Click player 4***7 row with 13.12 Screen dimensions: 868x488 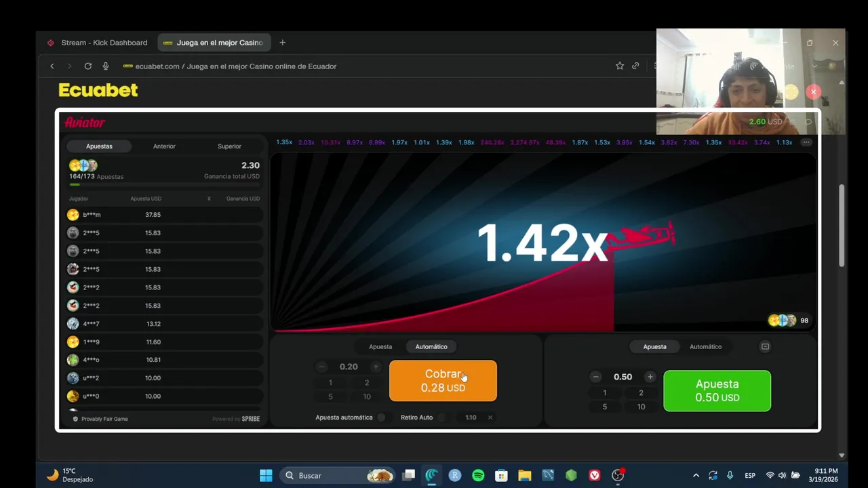pos(164,324)
